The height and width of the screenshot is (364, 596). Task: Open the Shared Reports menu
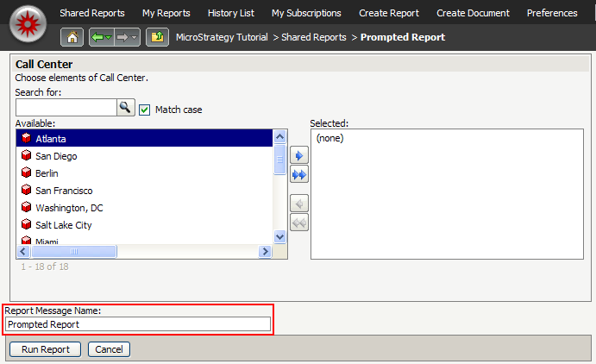tap(92, 13)
